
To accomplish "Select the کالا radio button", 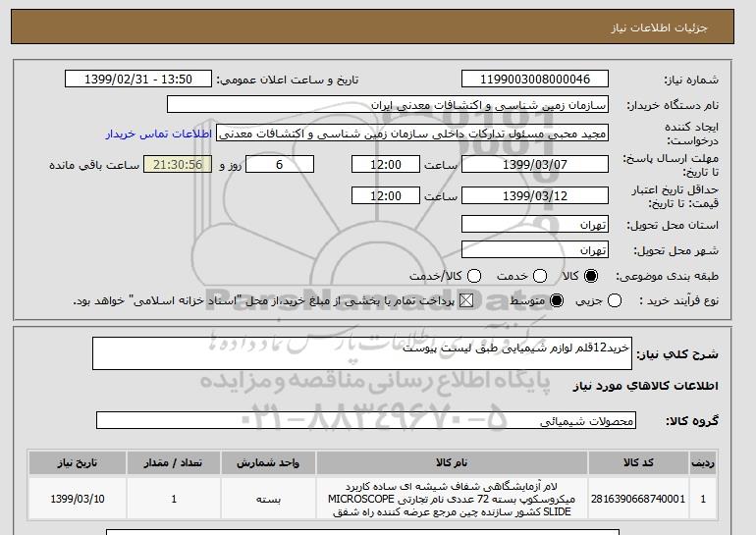I will click(591, 276).
